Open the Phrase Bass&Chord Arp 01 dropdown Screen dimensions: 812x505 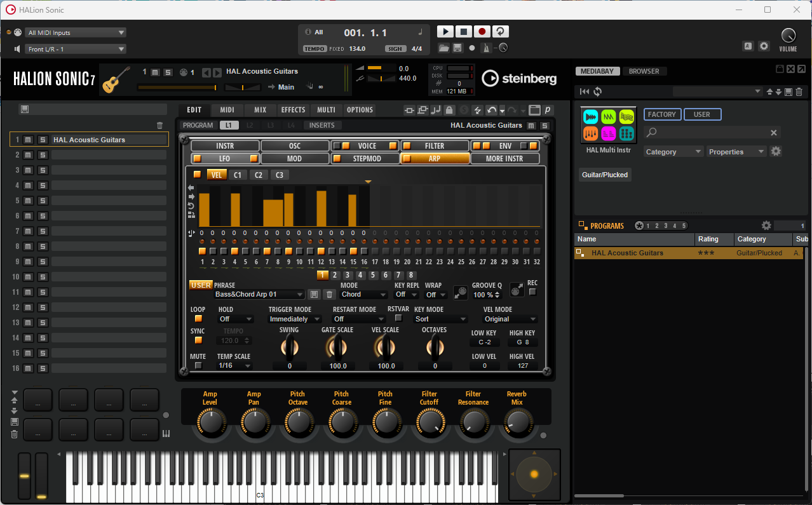point(259,294)
